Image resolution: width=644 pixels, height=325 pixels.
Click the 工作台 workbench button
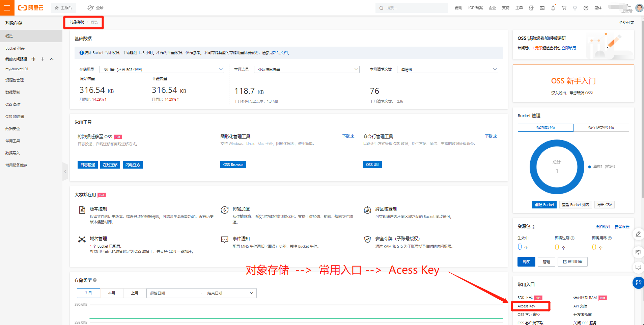point(63,8)
